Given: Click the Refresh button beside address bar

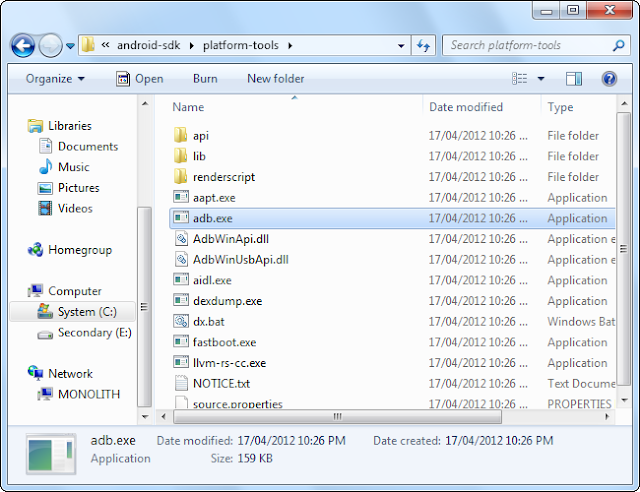Looking at the screenshot, I should 423,45.
